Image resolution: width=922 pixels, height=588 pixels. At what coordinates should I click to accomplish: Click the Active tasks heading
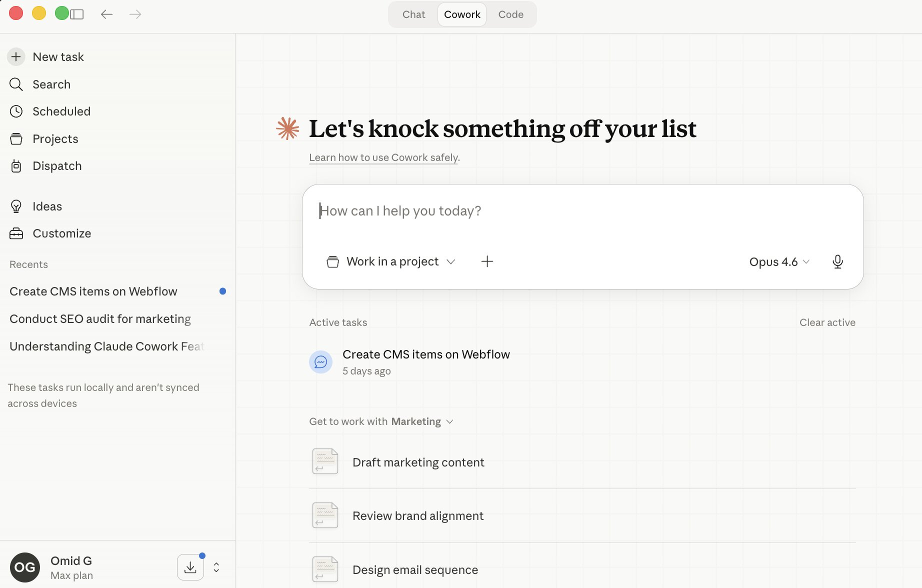click(338, 322)
